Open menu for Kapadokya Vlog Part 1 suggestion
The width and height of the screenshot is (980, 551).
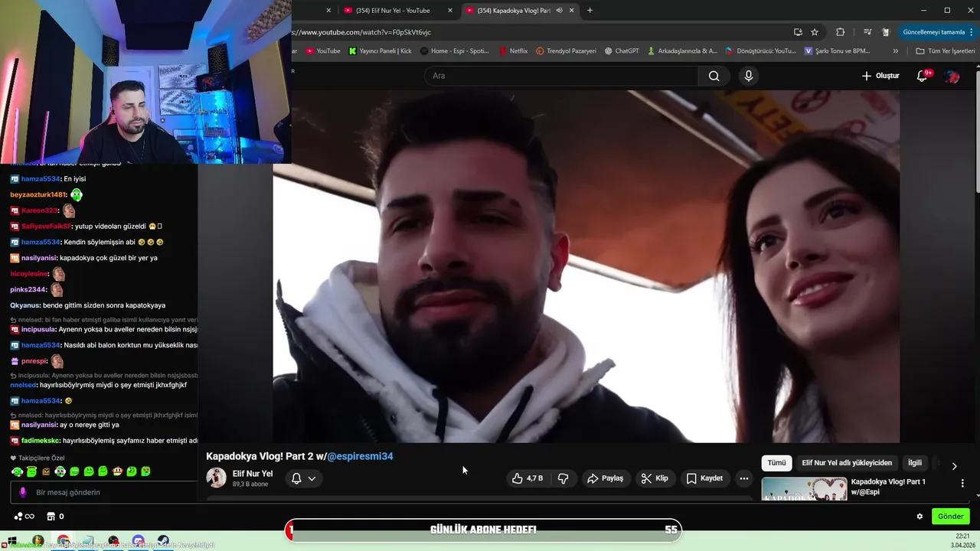tap(962, 484)
